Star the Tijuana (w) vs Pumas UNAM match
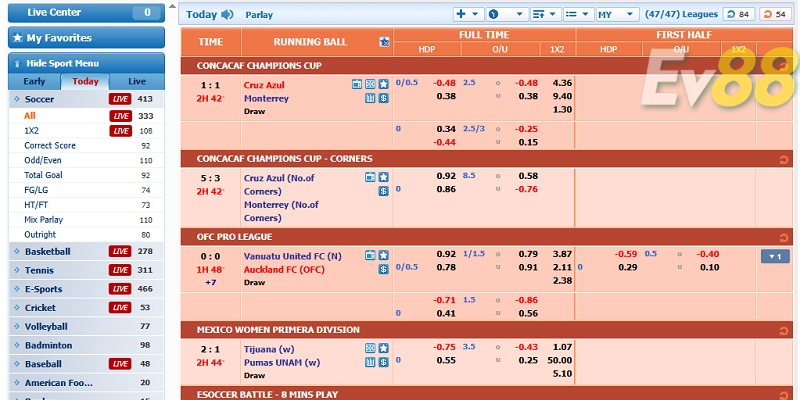800x400 pixels. click(x=383, y=348)
